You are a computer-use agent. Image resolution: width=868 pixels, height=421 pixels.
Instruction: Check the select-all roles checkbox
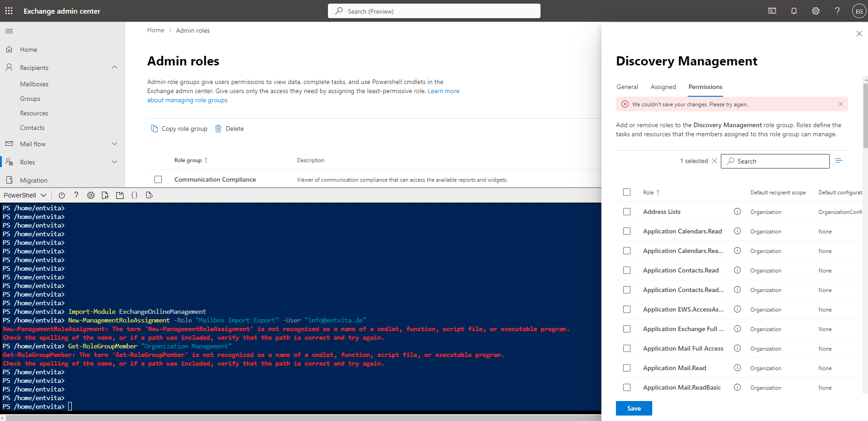click(627, 192)
